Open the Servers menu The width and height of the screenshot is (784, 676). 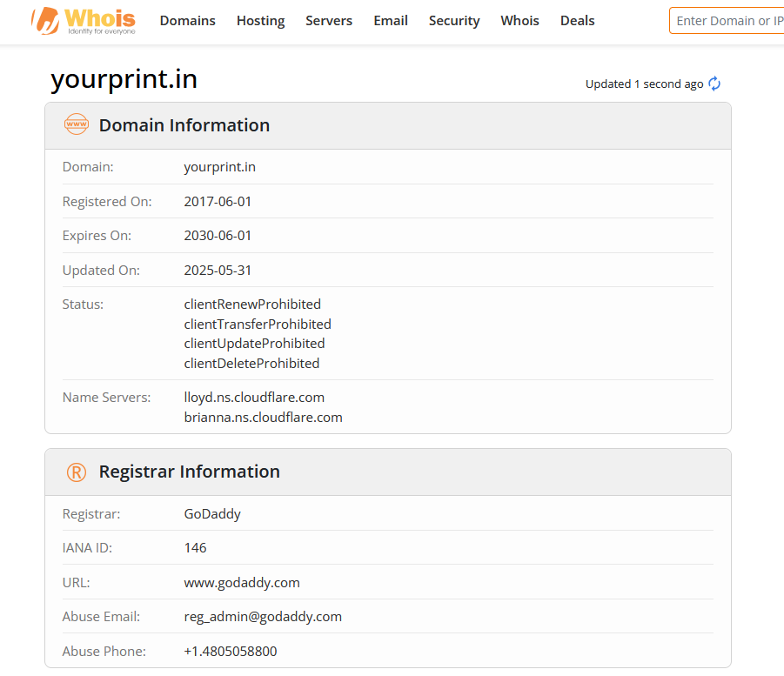(329, 21)
